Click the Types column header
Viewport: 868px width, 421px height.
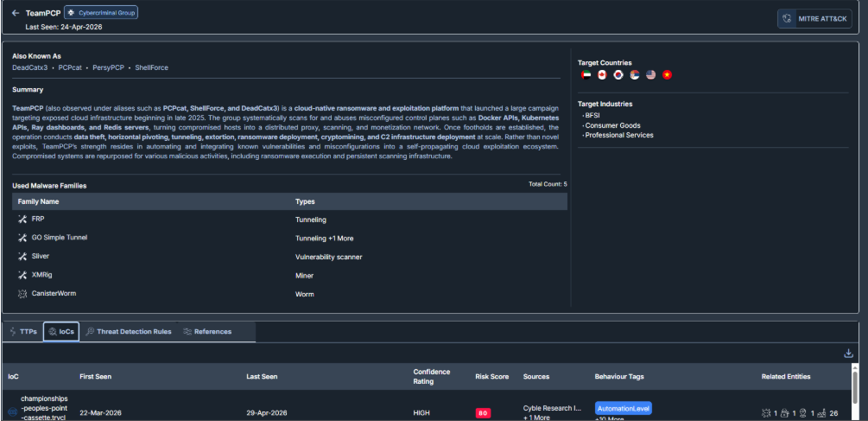coord(305,201)
